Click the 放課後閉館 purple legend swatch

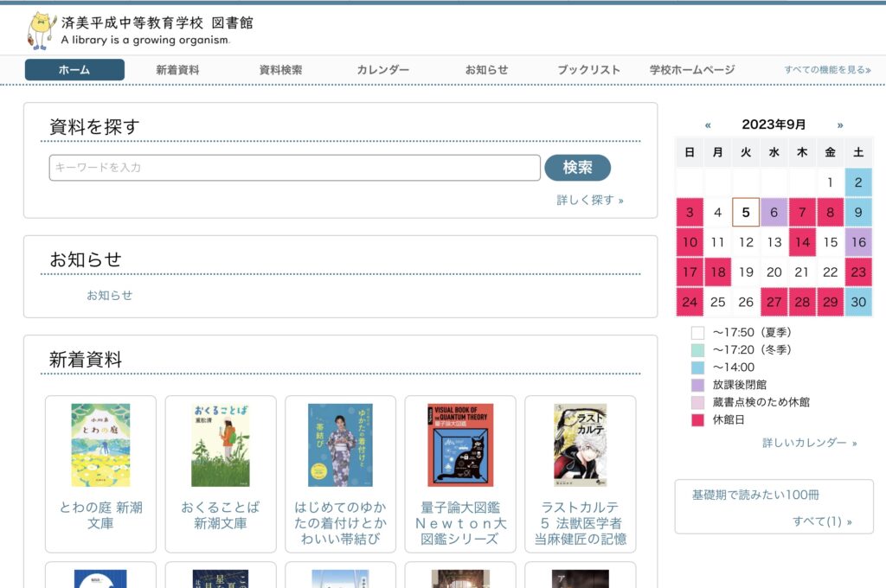698,385
